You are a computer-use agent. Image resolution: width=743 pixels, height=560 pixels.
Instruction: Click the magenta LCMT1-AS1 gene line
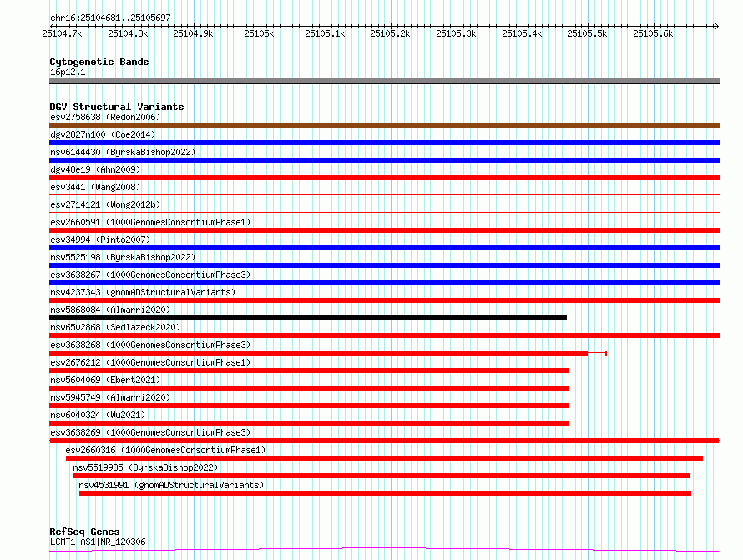tap(384, 550)
